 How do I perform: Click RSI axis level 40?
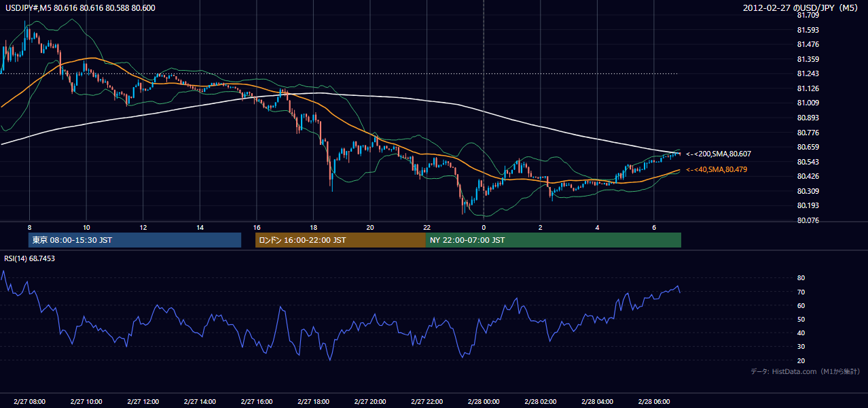point(801,333)
